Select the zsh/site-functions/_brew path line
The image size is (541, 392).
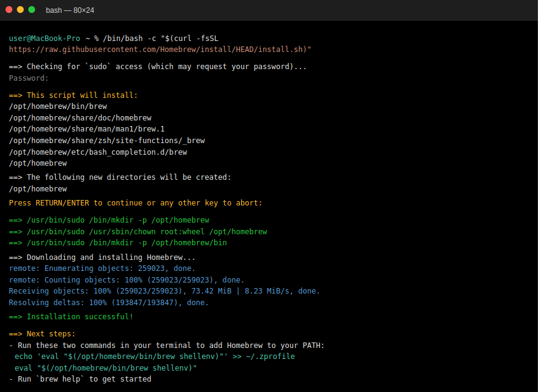point(107,141)
